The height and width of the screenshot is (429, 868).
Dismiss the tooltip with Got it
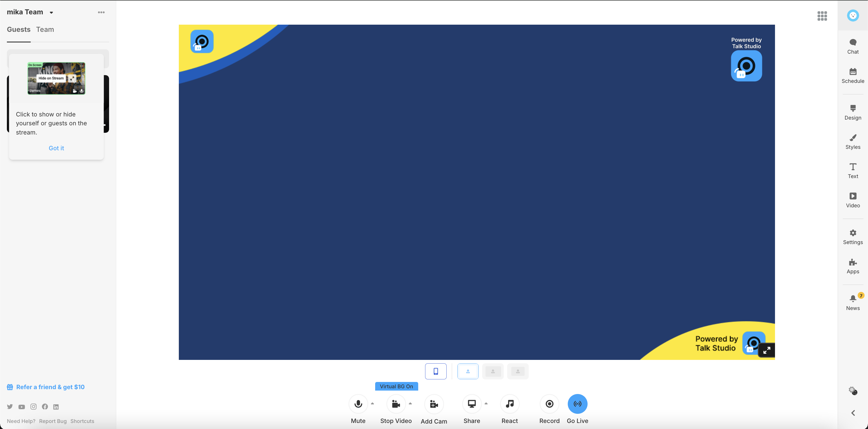[56, 148]
